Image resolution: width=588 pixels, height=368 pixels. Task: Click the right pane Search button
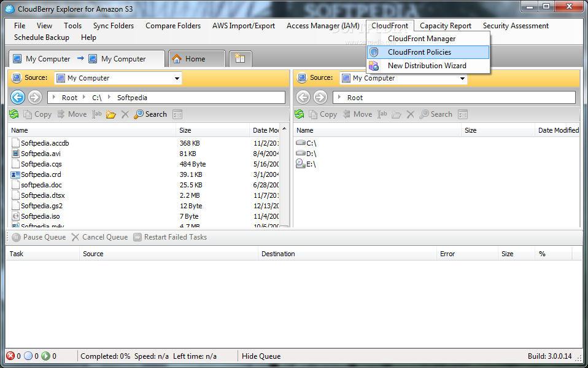(x=436, y=114)
